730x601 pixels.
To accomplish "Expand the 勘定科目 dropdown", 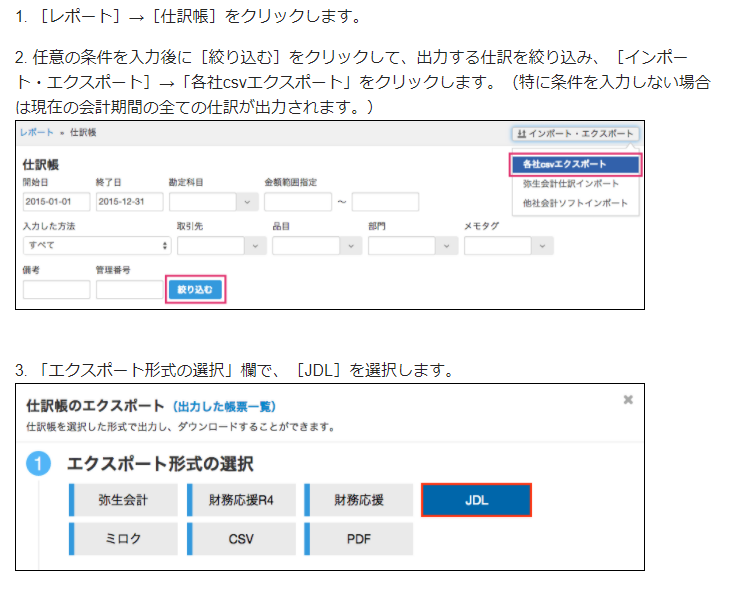I will (247, 201).
